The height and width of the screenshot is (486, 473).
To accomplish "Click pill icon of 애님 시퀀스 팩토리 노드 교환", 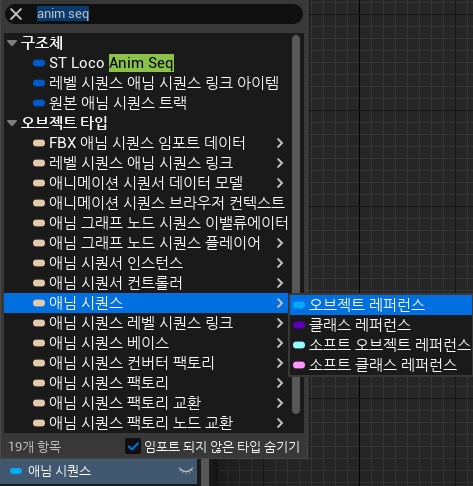I will (39, 423).
